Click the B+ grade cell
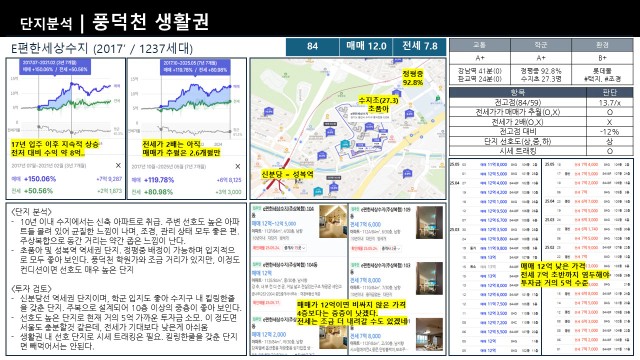640x360 pixels. (602, 58)
